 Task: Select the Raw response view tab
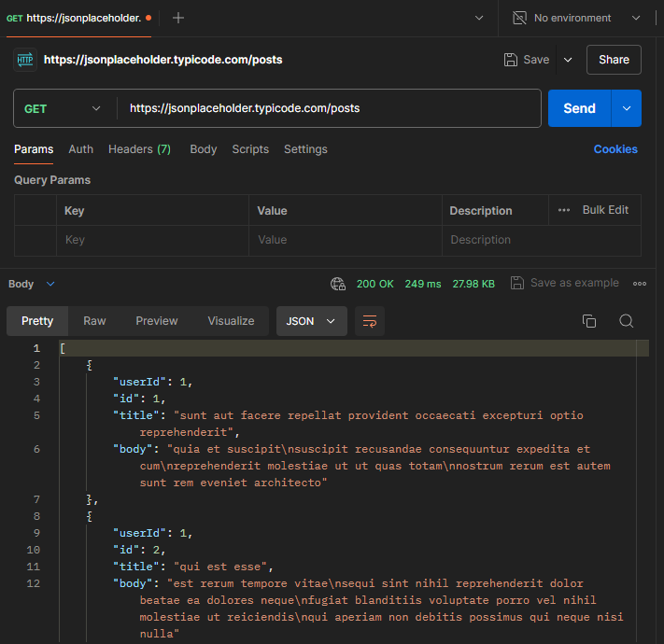tap(94, 321)
